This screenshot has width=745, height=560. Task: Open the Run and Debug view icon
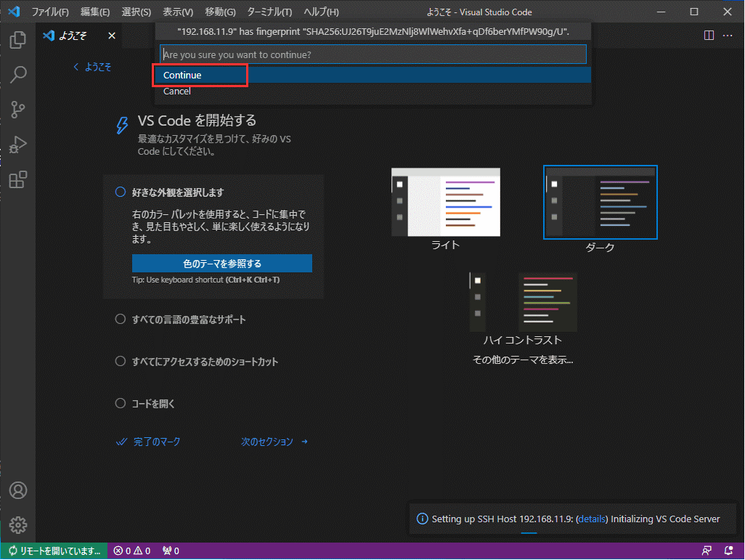[x=17, y=145]
